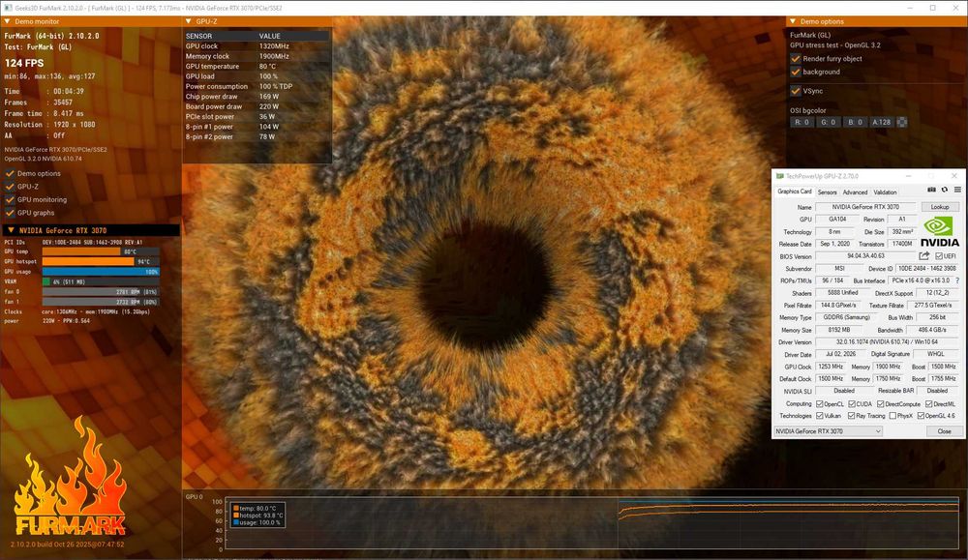
Task: Collapse the Demo options panel
Action: pos(793,21)
